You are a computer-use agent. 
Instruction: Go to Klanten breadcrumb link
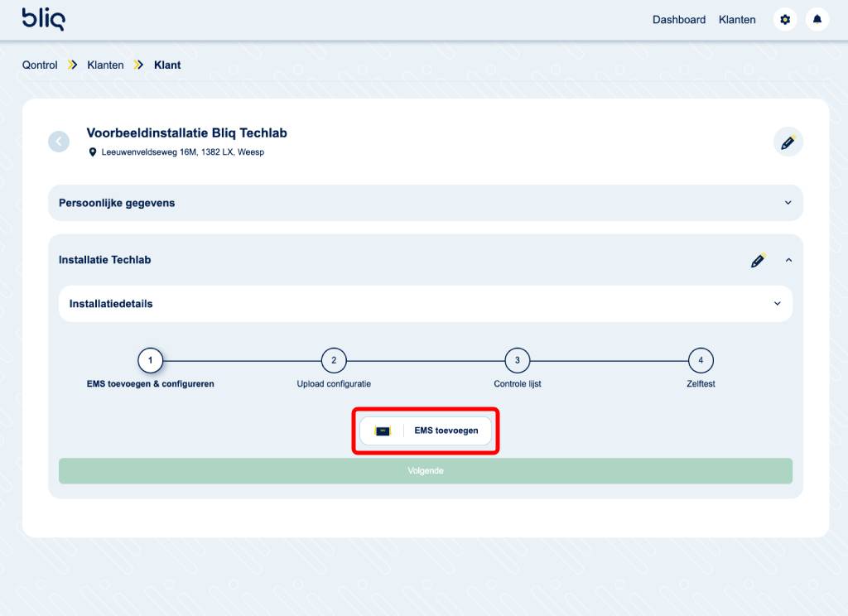pos(105,65)
